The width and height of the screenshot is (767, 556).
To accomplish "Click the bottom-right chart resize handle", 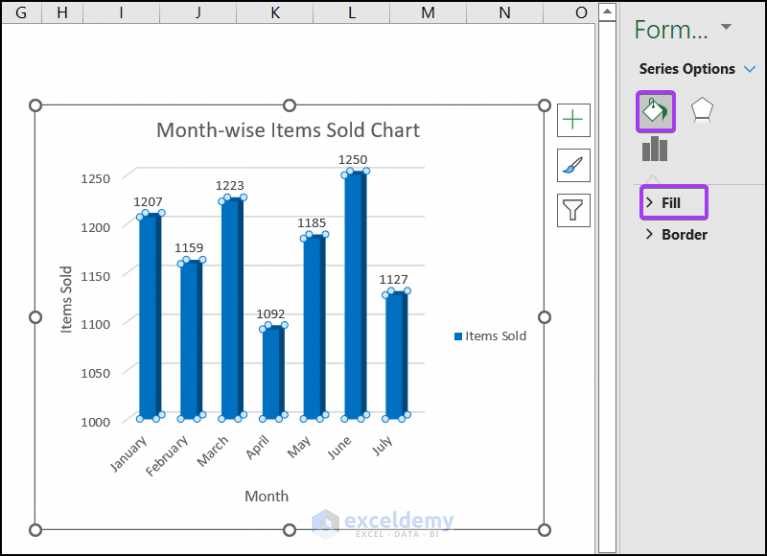I will tap(544, 530).
